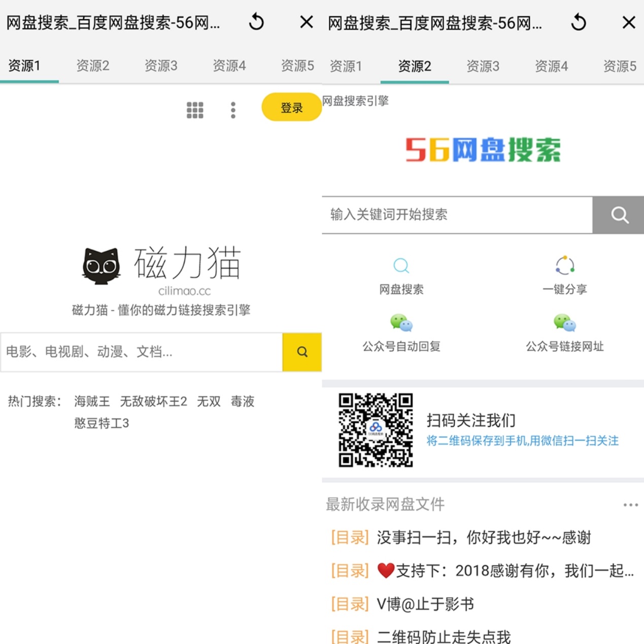The image size is (644, 644).
Task: Refresh the cilimao page with the reload icon
Action: [x=256, y=22]
